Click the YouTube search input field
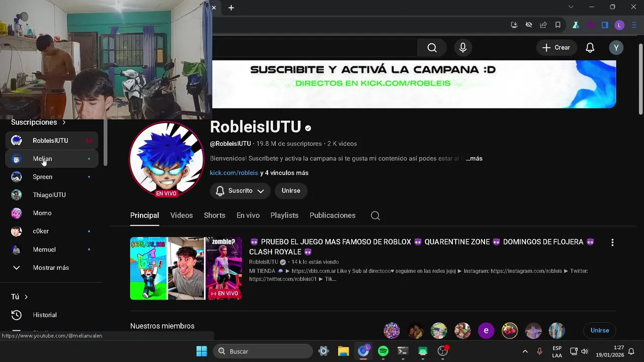Viewport: 644px width, 362px height. pos(315,48)
